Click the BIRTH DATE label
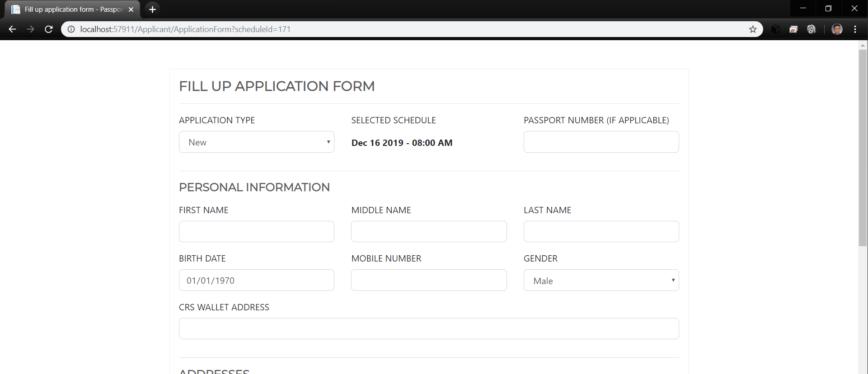The height and width of the screenshot is (374, 868). click(202, 258)
